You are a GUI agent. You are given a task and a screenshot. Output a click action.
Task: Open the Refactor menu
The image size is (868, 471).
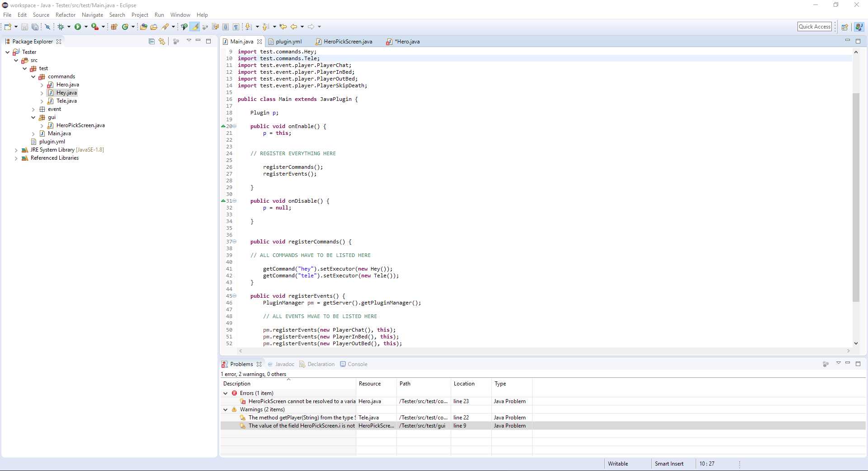66,15
